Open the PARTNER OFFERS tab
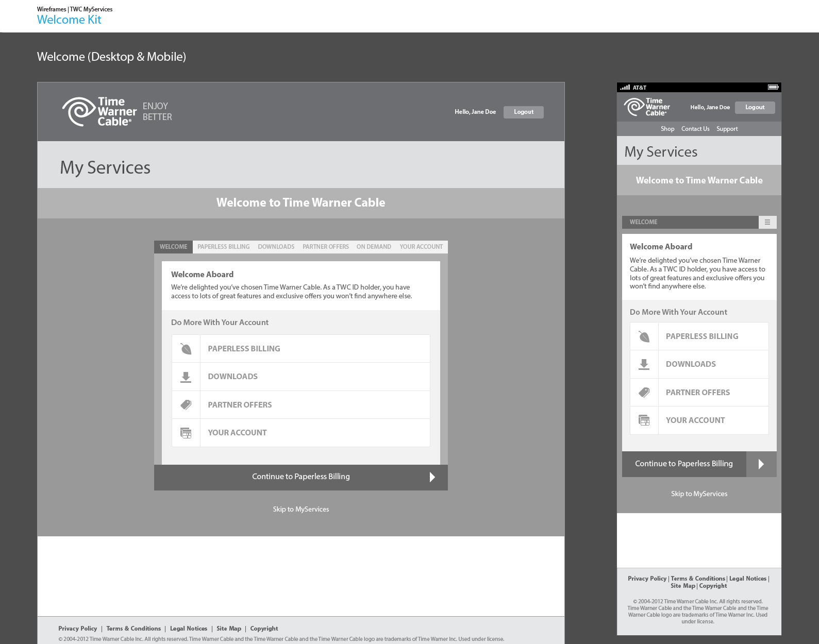This screenshot has width=819, height=644. click(326, 247)
